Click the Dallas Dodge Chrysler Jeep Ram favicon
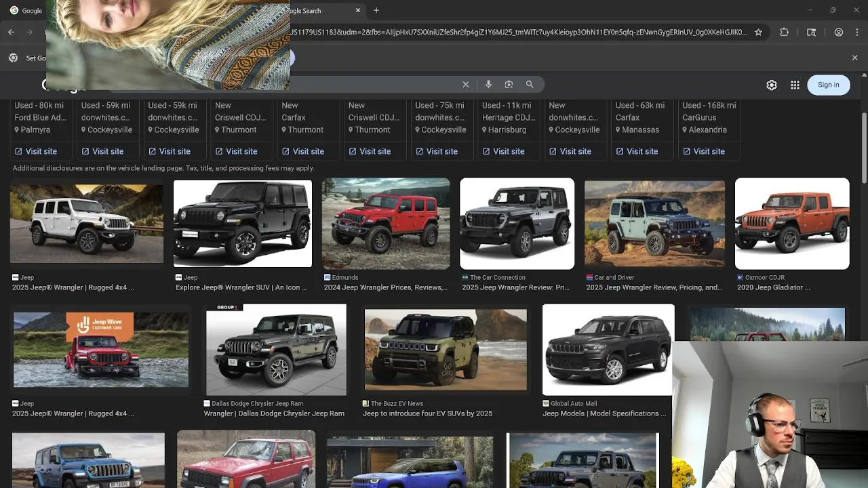 (x=208, y=403)
